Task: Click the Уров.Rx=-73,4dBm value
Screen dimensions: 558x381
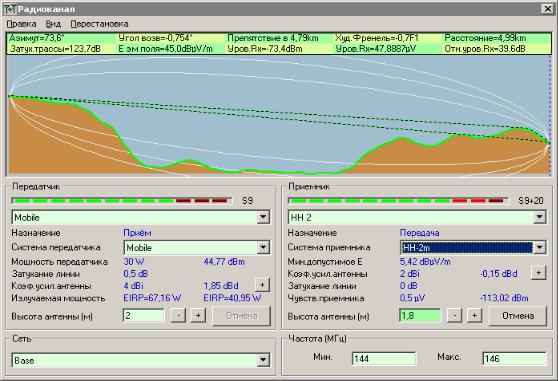Action: [x=265, y=49]
